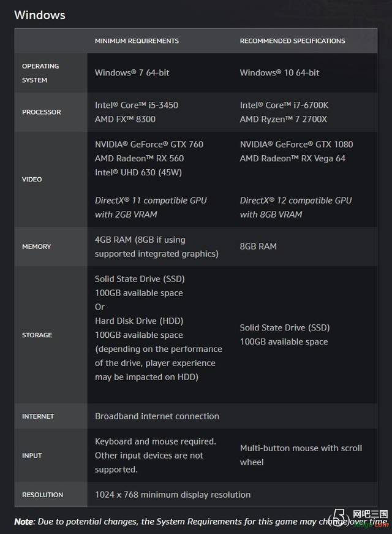Click the Memory row label
This screenshot has width=392, height=534.
coord(36,246)
